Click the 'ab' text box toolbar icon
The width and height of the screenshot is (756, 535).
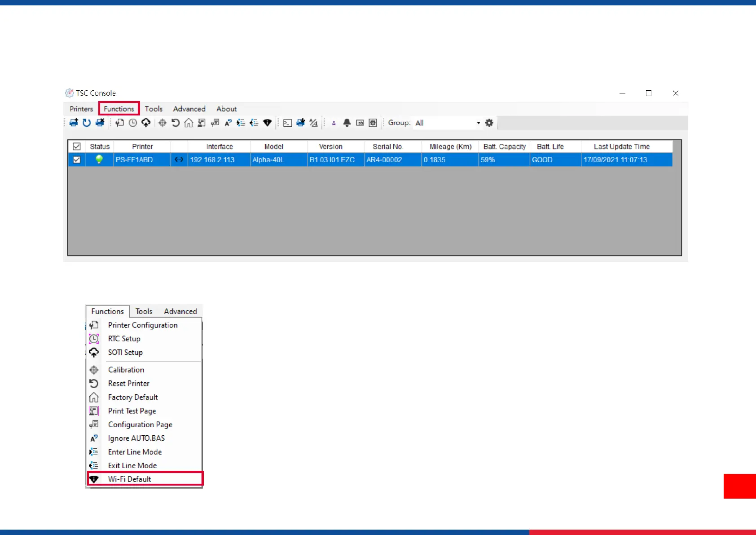click(360, 123)
